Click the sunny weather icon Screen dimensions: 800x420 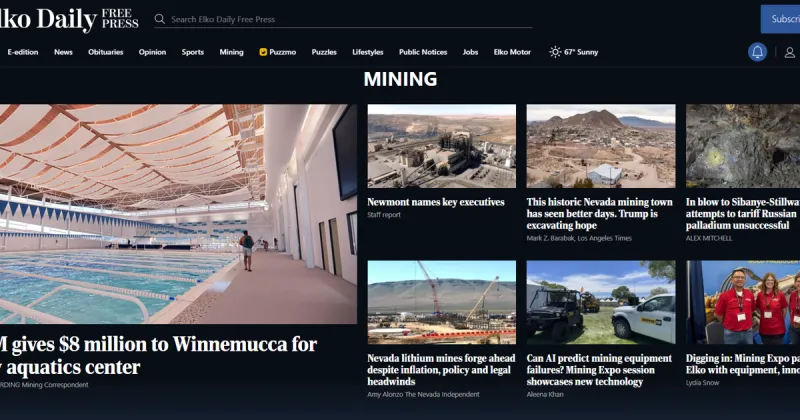tap(555, 52)
